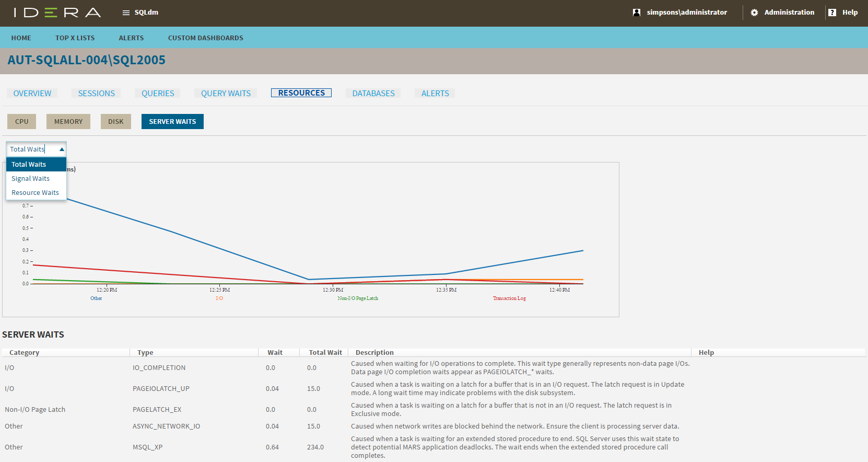Screen dimensions: 868x462
Task: Navigate to Custom Dashboards
Action: [x=205, y=38]
